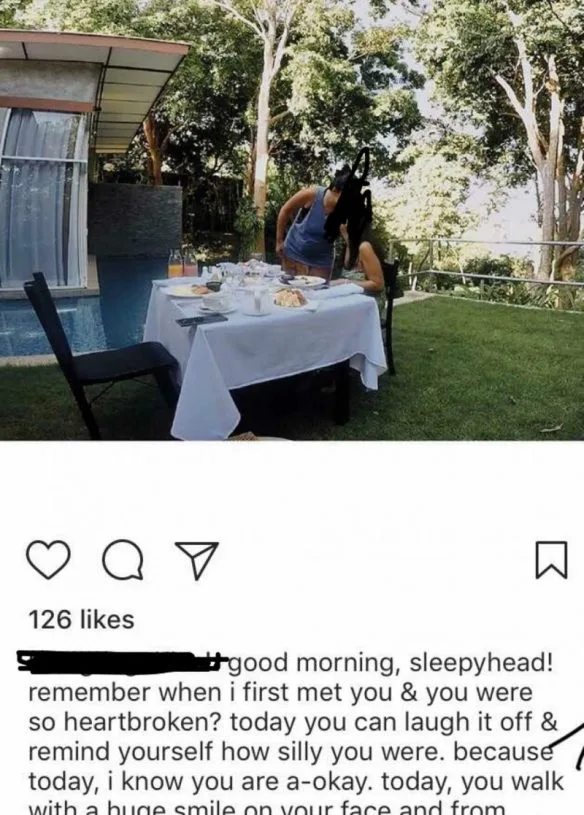Screen dimensions: 584x815
Task: View the 126 likes list
Action: click(x=82, y=620)
